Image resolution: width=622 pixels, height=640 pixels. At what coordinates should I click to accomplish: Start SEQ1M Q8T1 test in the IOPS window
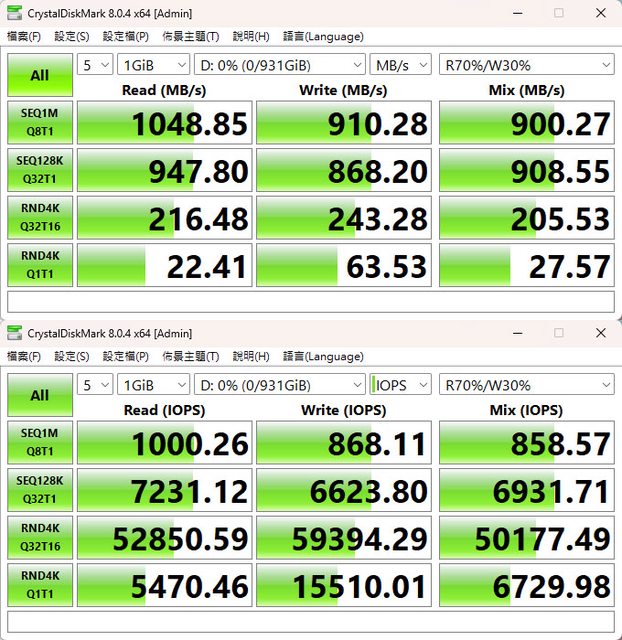tap(39, 444)
